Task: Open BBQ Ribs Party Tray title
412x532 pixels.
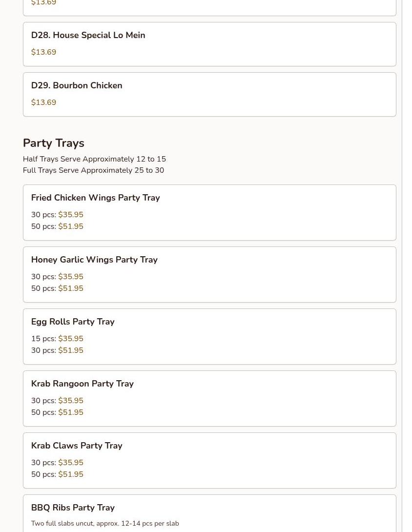Action: pyautogui.click(x=73, y=508)
